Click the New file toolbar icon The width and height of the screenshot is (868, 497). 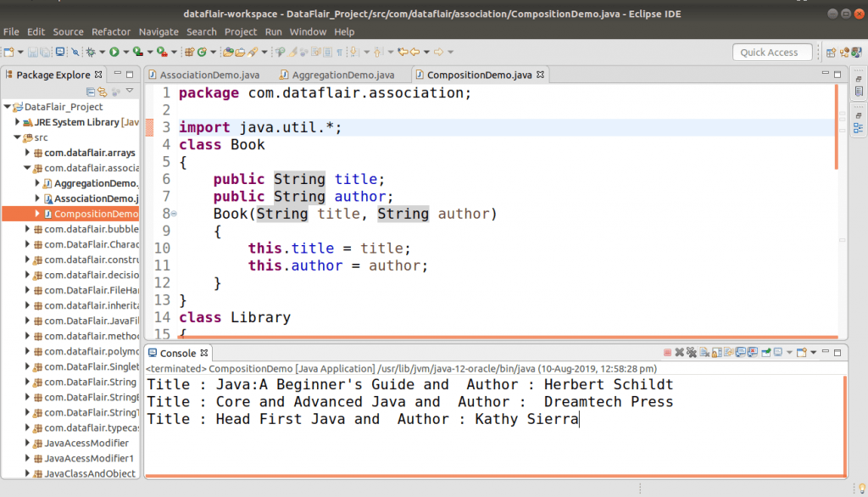8,52
